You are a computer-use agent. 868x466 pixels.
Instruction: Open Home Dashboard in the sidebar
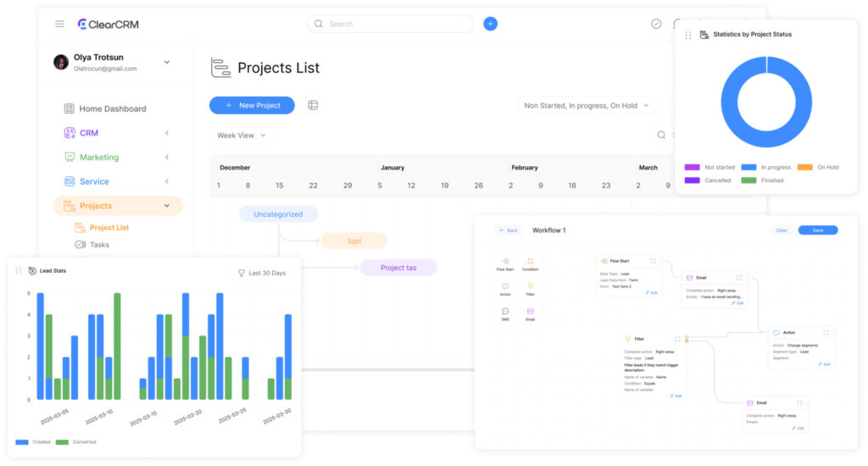click(x=112, y=108)
